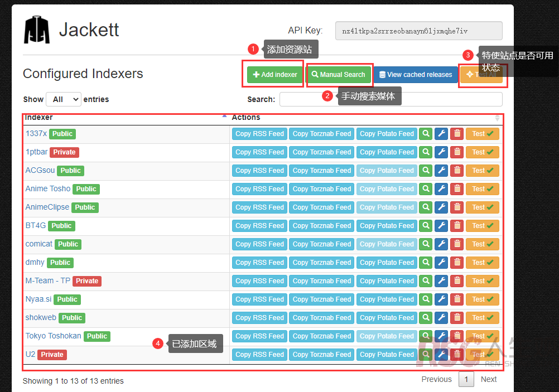Copy Torznab Feed for Nyaa.si
This screenshot has width=559, height=392.
coord(322,299)
